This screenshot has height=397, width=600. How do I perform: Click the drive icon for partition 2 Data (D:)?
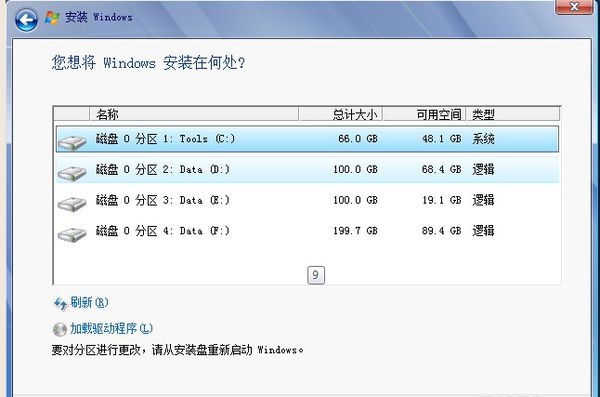pyautogui.click(x=72, y=173)
